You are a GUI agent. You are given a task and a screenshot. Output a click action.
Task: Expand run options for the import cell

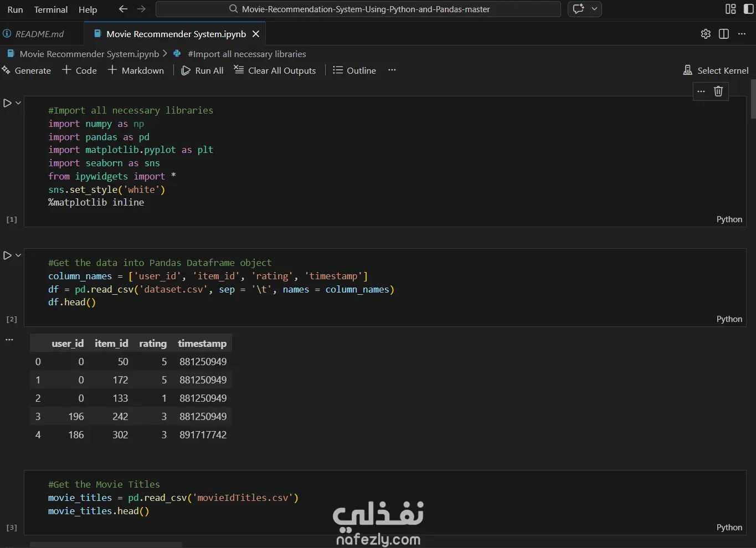[18, 103]
